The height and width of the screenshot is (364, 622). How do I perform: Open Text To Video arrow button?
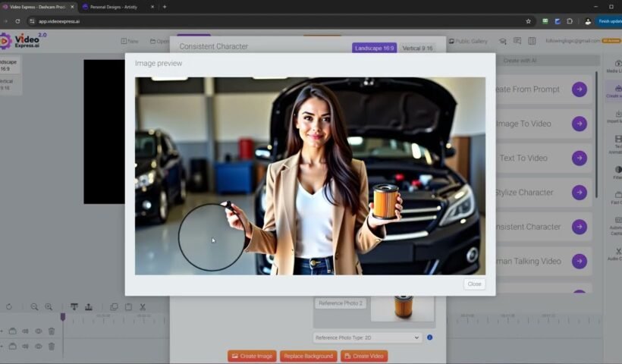point(580,158)
